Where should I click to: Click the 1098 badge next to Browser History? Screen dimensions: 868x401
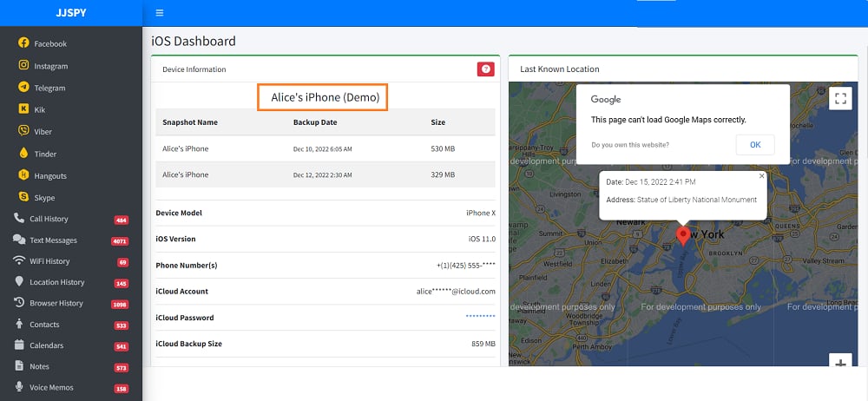(120, 304)
